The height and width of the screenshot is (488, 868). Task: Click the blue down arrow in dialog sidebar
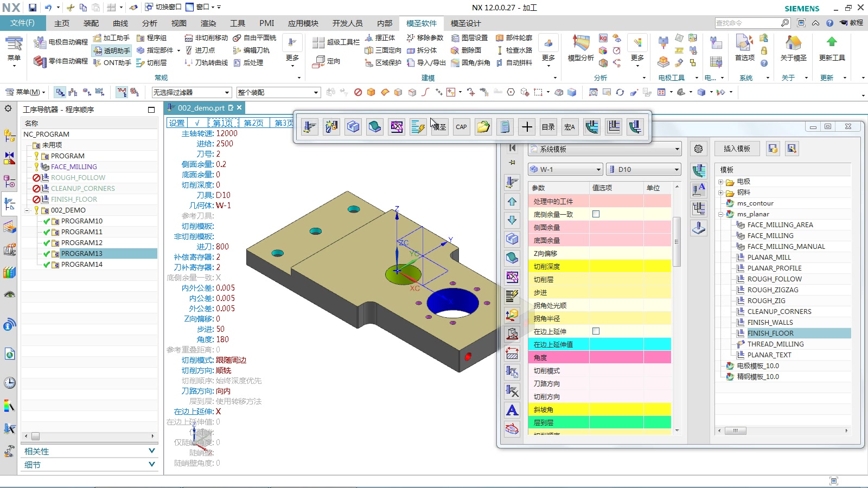512,220
